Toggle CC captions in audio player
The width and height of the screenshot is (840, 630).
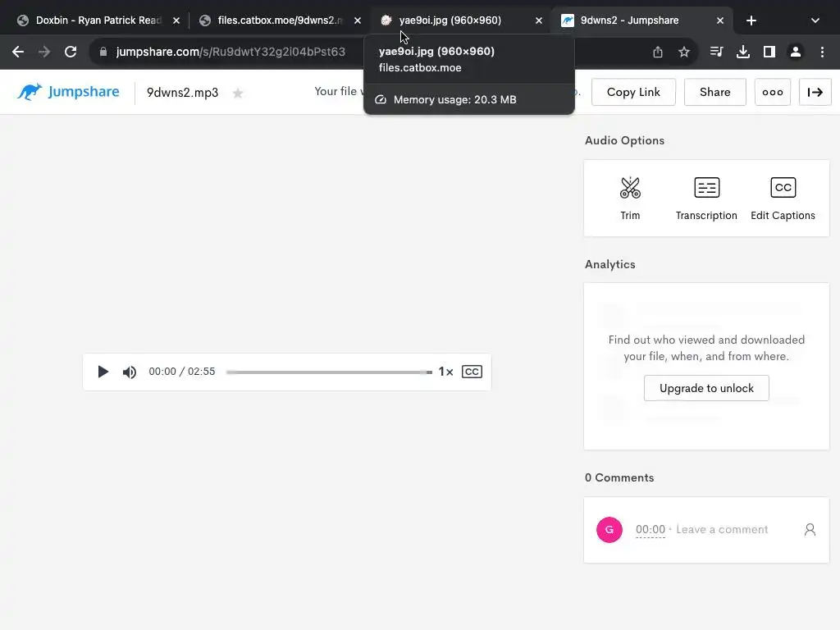point(472,372)
